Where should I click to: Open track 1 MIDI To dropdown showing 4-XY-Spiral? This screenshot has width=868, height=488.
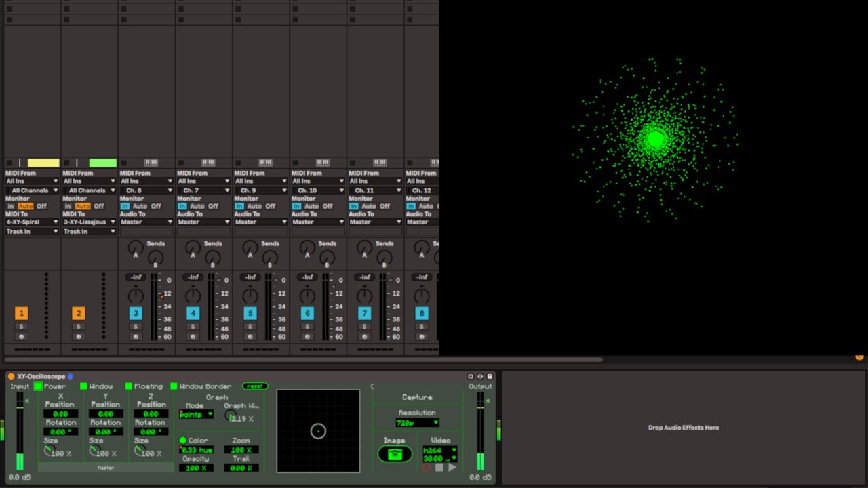tap(32, 222)
